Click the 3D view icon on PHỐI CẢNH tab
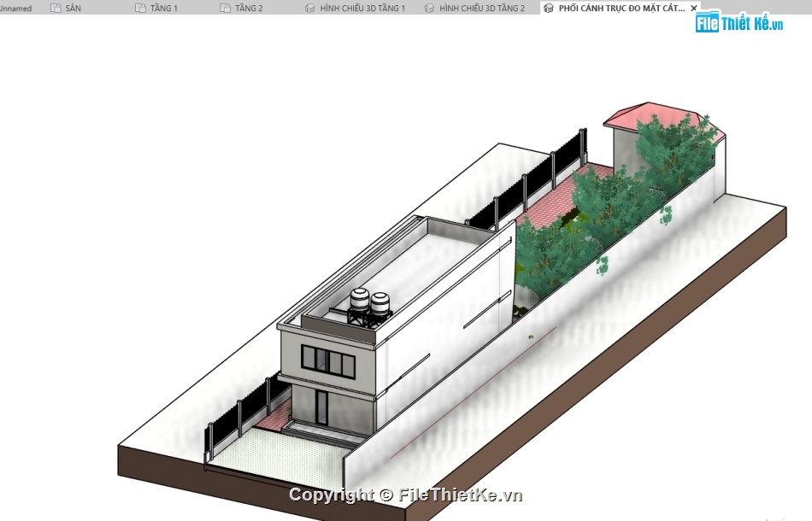 point(549,9)
